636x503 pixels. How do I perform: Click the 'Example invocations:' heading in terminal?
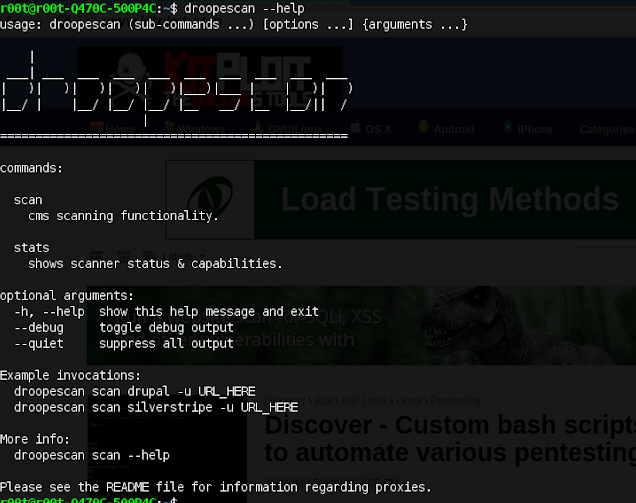click(70, 375)
